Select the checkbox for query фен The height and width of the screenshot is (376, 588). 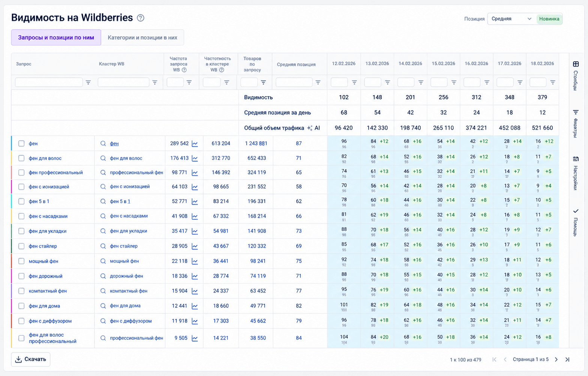click(x=21, y=144)
